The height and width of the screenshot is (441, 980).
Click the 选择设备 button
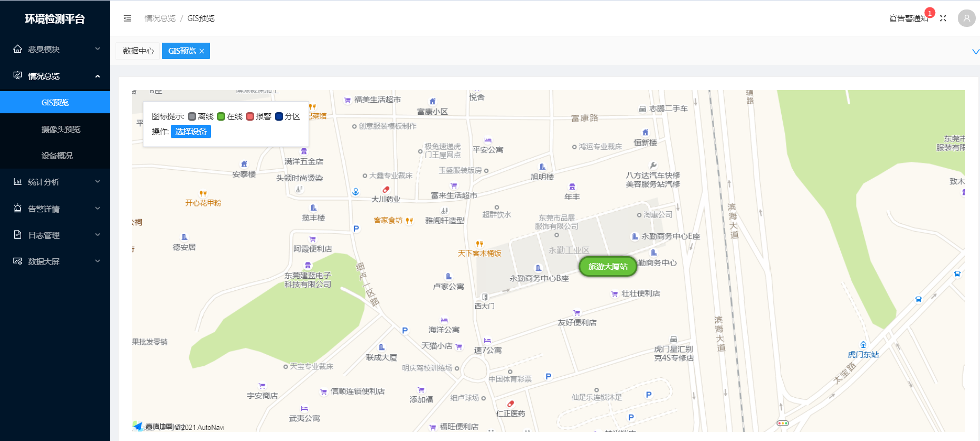(191, 131)
